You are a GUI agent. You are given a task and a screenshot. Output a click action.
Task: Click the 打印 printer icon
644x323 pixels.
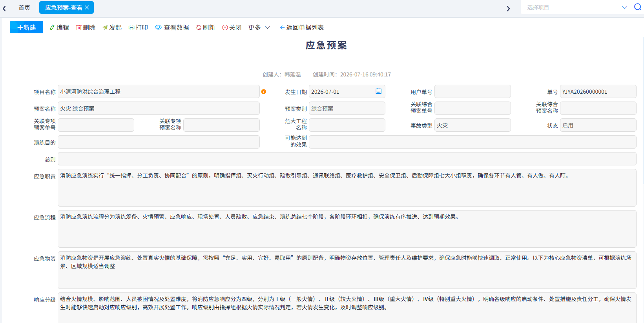pos(131,27)
